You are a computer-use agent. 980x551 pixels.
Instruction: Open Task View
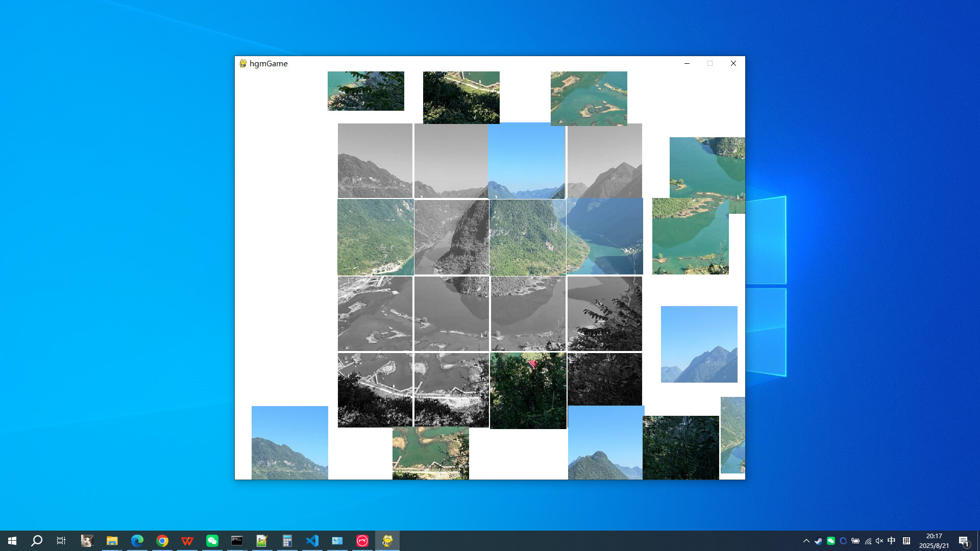point(61,540)
